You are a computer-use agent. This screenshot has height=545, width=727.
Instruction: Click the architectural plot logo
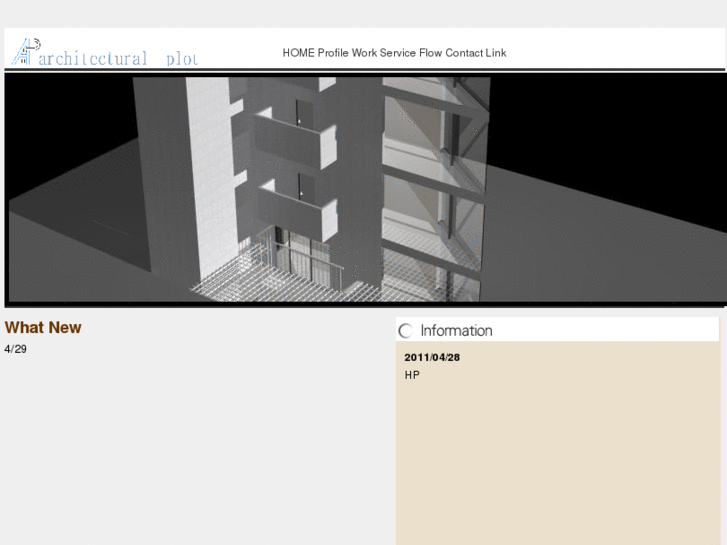pyautogui.click(x=105, y=52)
